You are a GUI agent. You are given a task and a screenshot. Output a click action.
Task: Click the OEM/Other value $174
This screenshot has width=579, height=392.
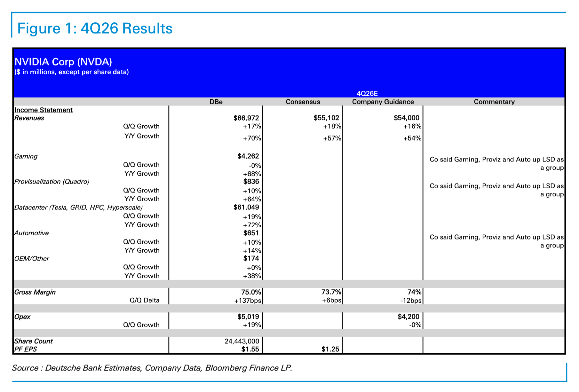(x=251, y=258)
